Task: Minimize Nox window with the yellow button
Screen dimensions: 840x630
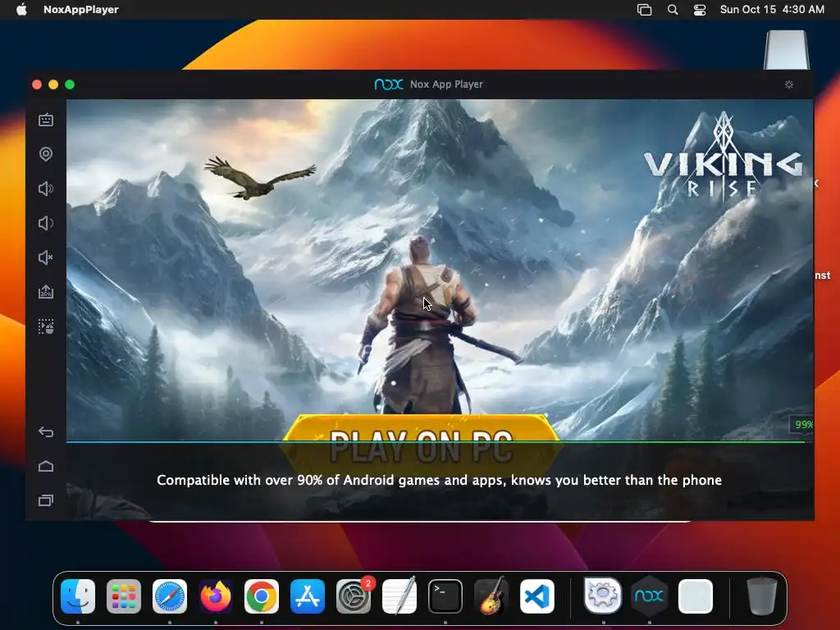Action: (x=53, y=84)
